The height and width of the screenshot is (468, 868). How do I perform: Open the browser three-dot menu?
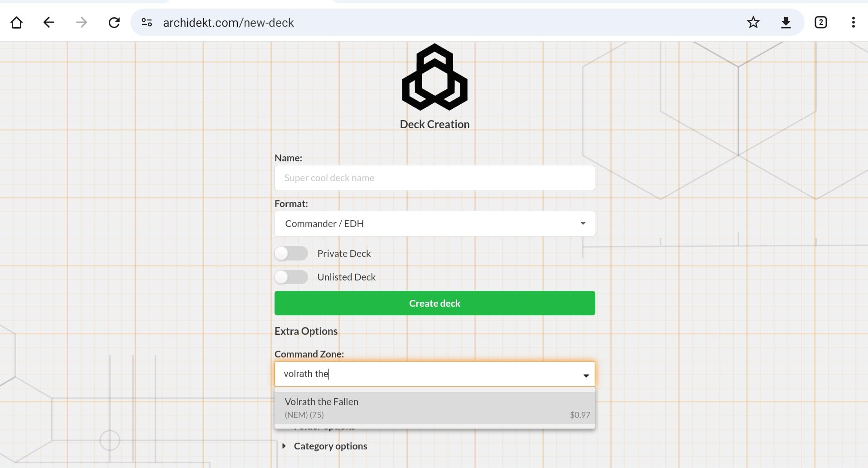point(853,22)
